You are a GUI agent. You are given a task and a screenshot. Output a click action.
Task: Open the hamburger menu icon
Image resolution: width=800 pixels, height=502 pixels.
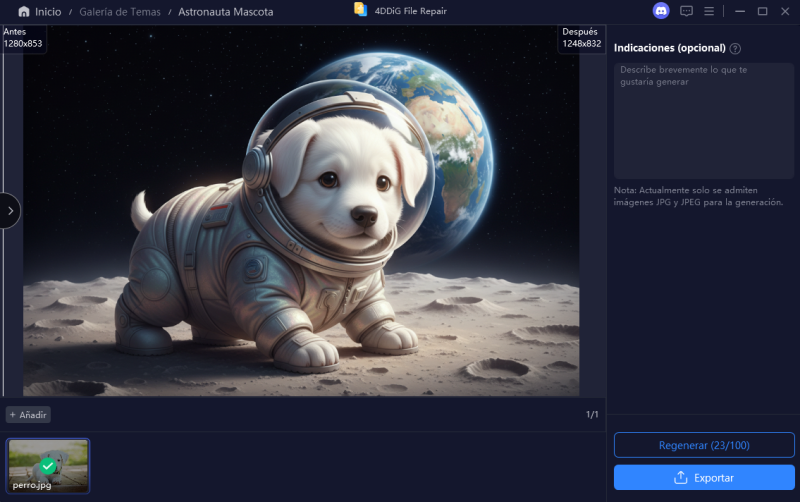coord(709,11)
